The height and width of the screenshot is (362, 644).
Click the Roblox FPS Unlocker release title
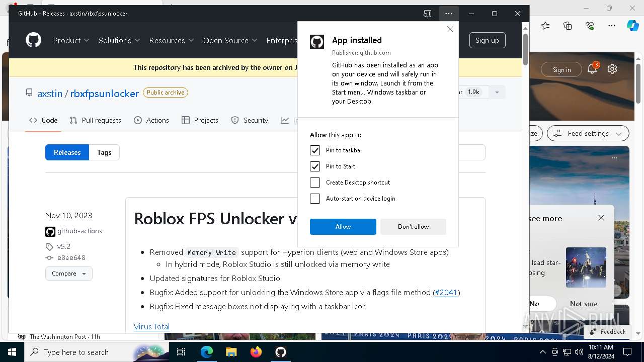pyautogui.click(x=216, y=219)
